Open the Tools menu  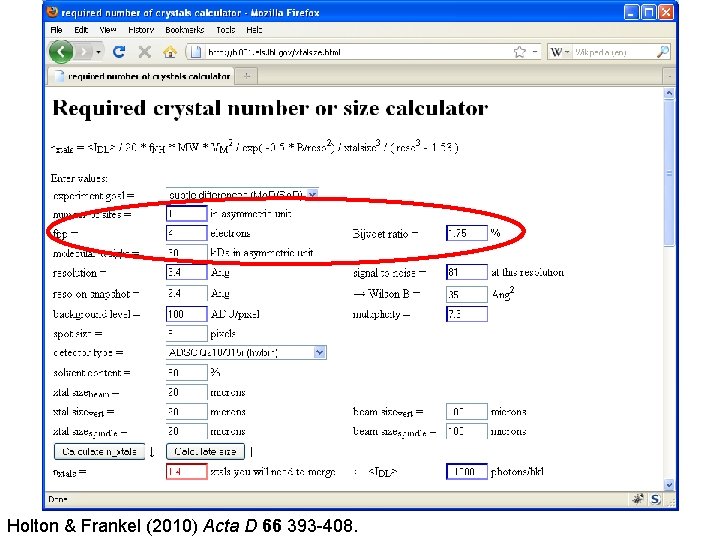tap(225, 30)
